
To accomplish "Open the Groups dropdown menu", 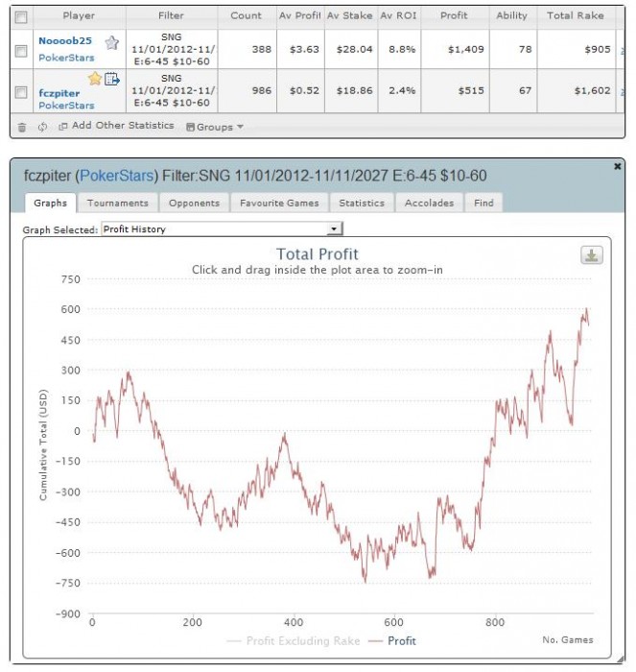I will pos(215,127).
